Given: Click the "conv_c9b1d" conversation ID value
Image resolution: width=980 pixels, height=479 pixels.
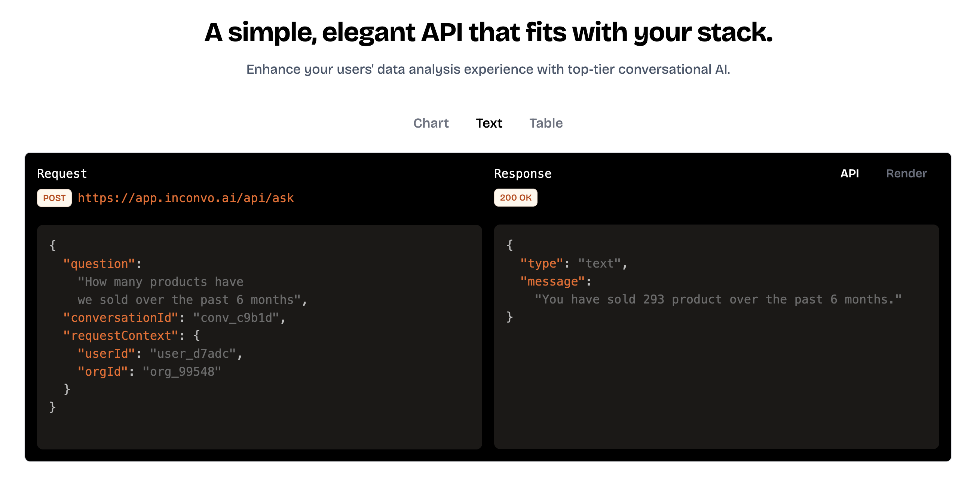Looking at the screenshot, I should pos(236,317).
